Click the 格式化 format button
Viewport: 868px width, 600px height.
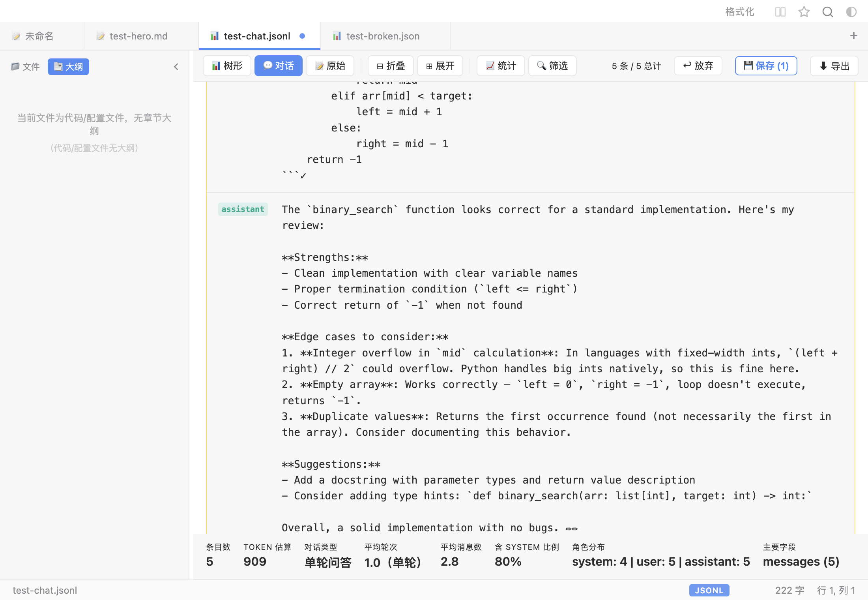click(x=739, y=12)
